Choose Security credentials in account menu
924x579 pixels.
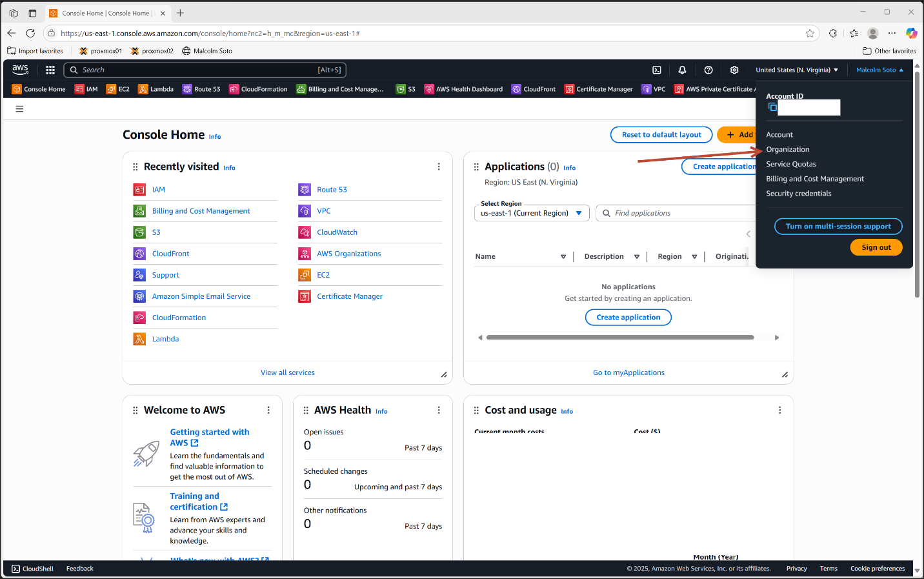[798, 194]
